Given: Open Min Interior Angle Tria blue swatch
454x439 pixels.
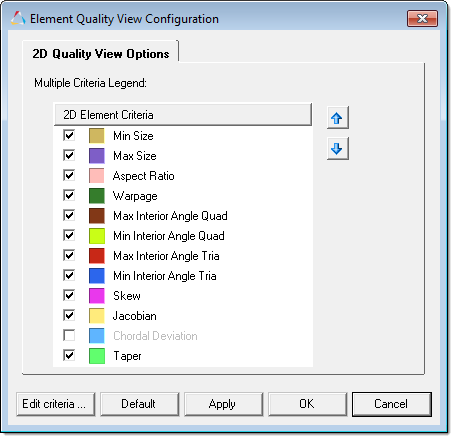Looking at the screenshot, I should (97, 276).
